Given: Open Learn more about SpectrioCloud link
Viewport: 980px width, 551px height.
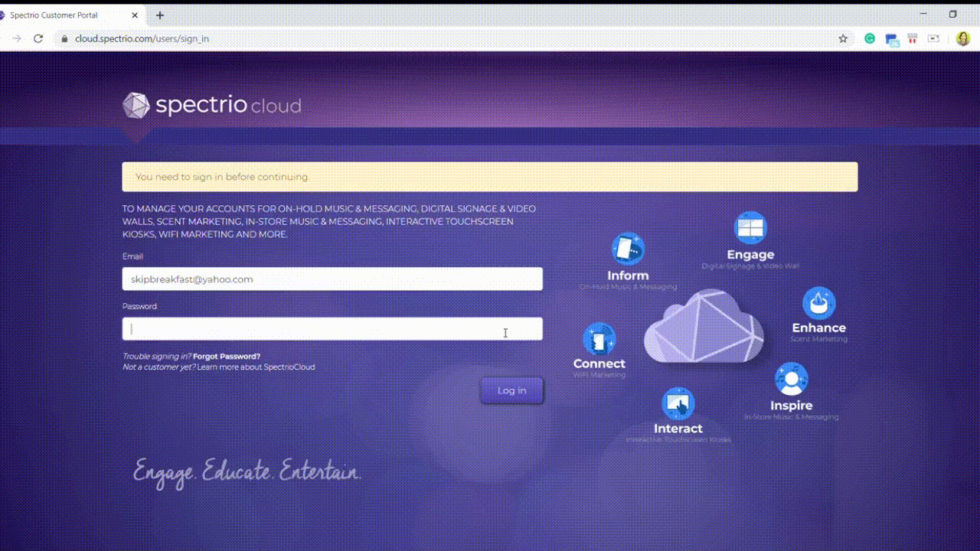Looking at the screenshot, I should (x=256, y=367).
